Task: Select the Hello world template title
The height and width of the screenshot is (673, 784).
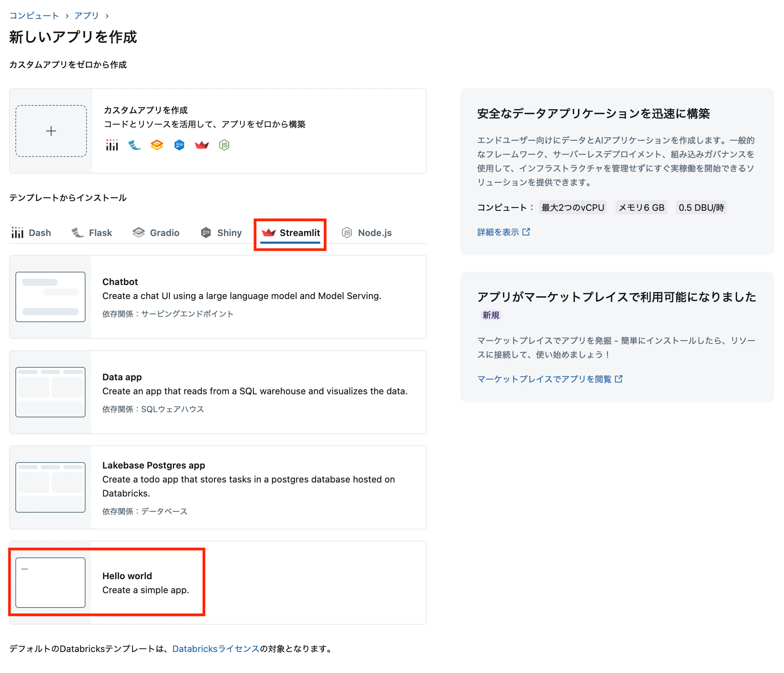Action: click(x=127, y=576)
